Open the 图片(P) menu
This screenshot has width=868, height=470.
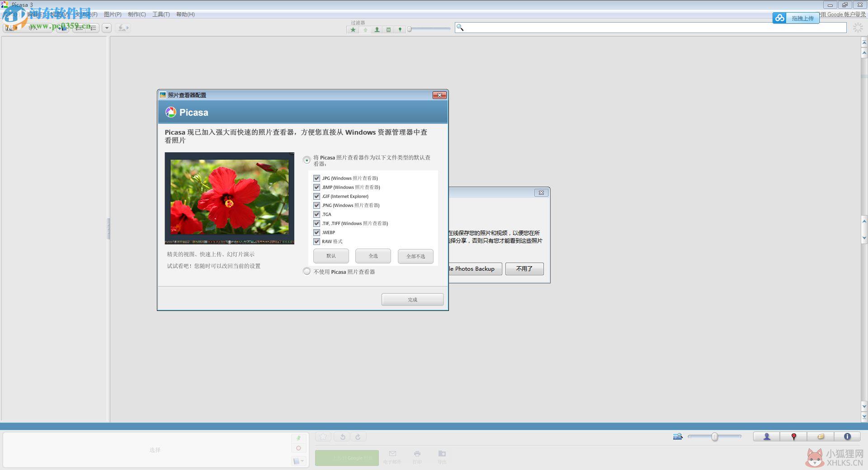(113, 14)
